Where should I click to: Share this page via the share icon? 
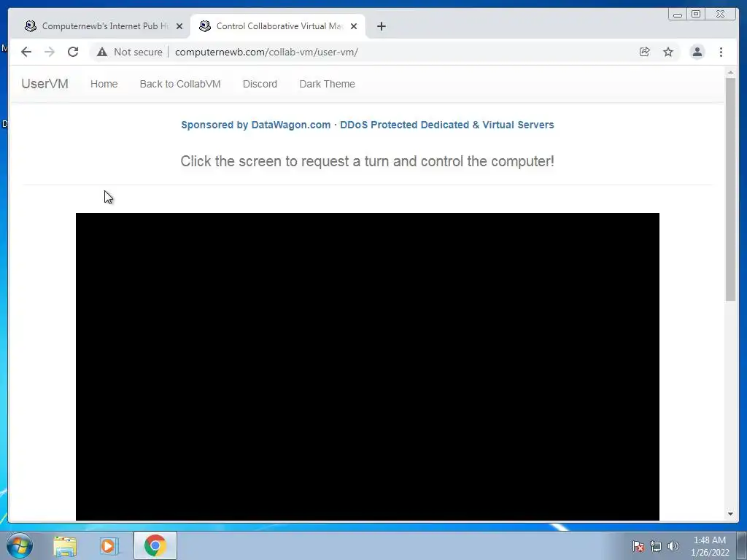[645, 52]
